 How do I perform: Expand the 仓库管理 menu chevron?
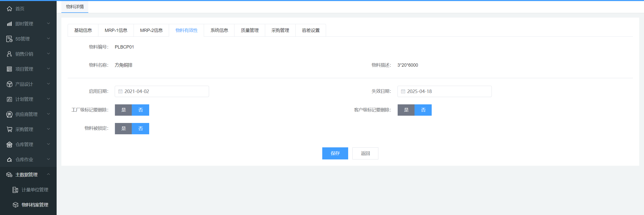[x=49, y=144]
